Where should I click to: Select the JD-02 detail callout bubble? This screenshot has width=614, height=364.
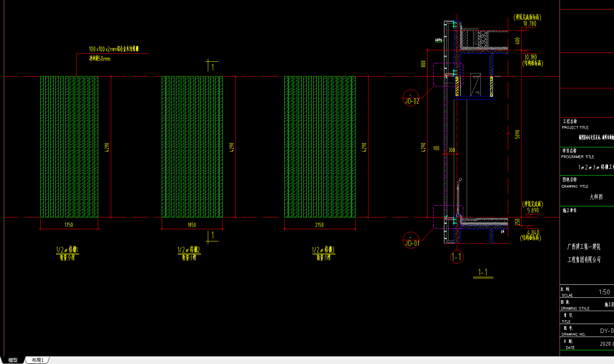pos(411,98)
